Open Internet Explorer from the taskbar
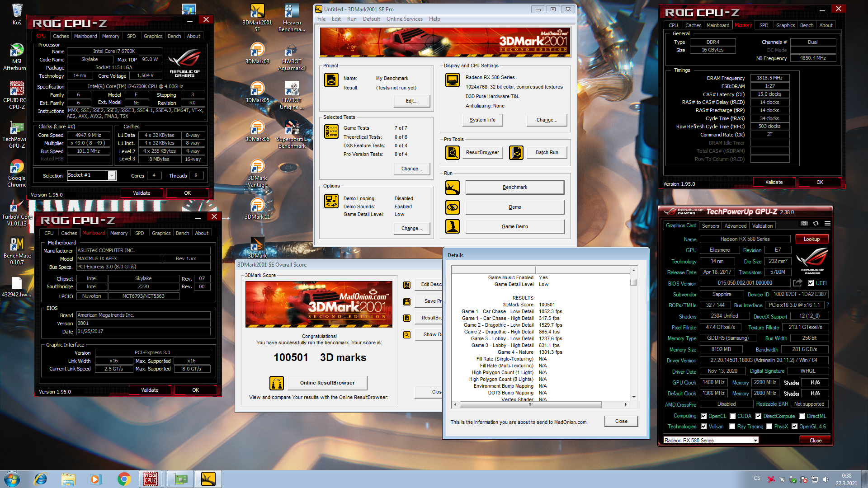 (40, 479)
